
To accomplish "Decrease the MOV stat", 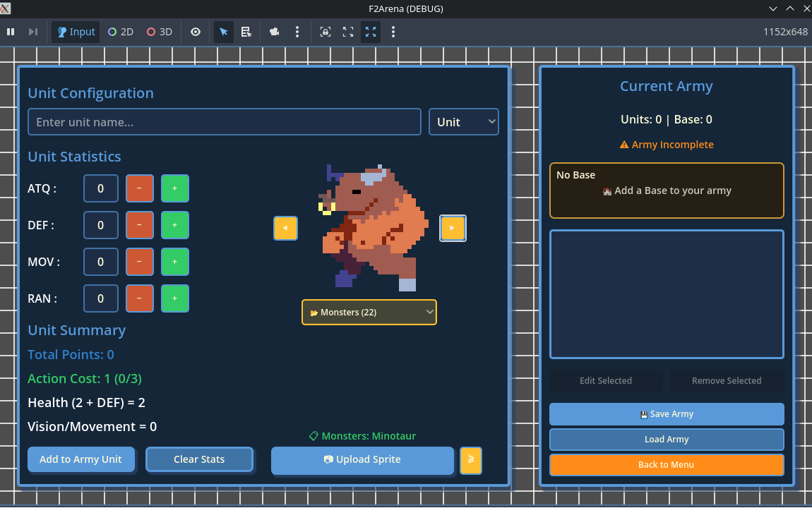I will 140,262.
